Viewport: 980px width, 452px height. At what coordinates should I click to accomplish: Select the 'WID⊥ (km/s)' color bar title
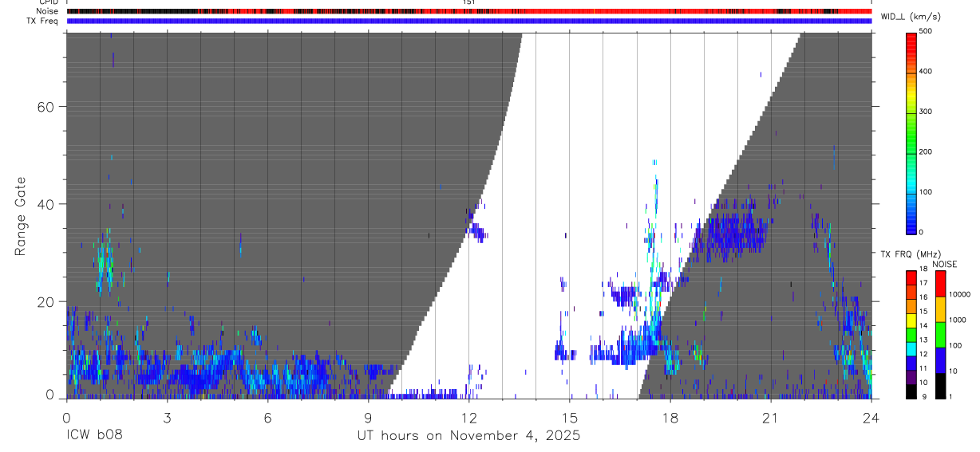pyautogui.click(x=913, y=18)
